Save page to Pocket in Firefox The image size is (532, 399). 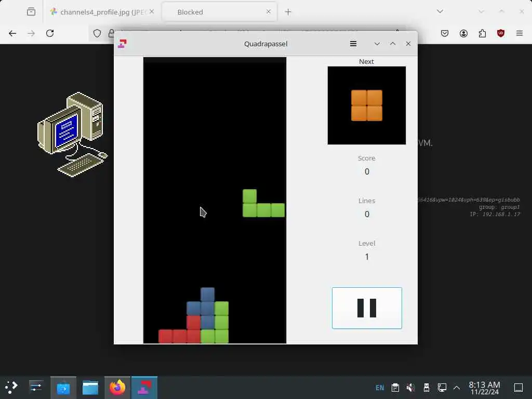[x=445, y=33]
